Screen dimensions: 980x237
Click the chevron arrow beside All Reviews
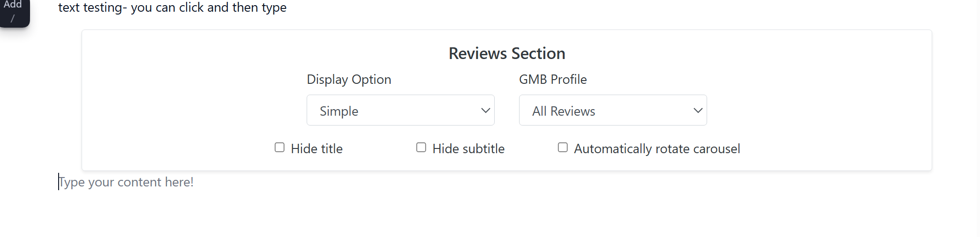click(x=698, y=111)
